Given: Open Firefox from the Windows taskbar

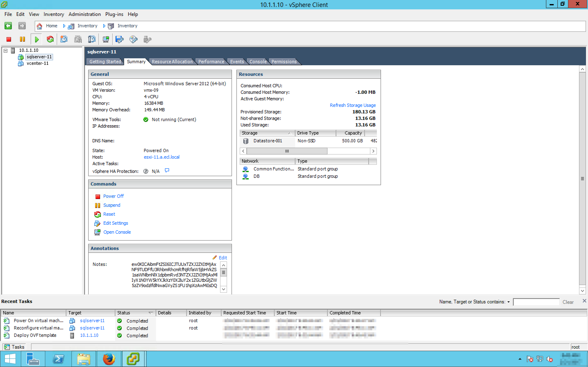Looking at the screenshot, I should [109, 359].
